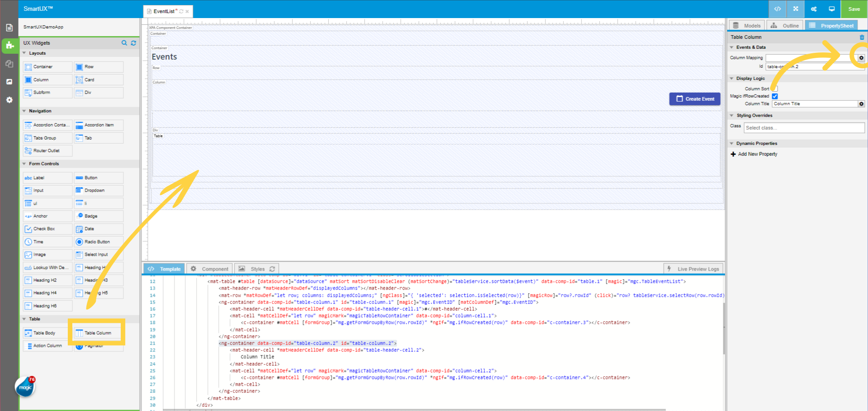The width and height of the screenshot is (868, 411).
Task: Click the Create Event button
Action: pos(695,98)
